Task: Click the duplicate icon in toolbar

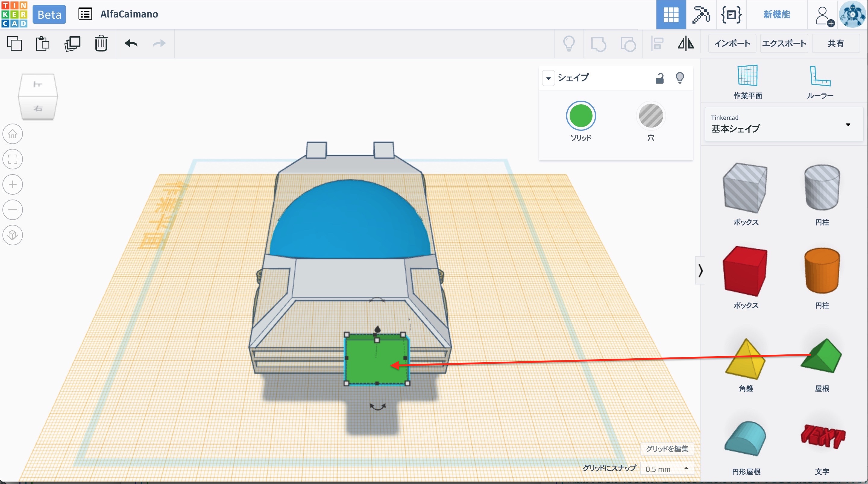Action: 72,43
